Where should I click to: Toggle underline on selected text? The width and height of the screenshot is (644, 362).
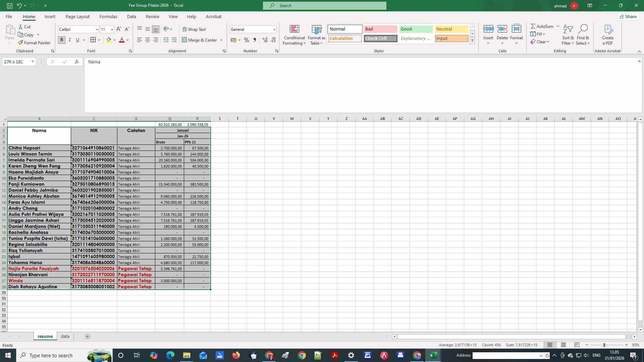coord(77,40)
